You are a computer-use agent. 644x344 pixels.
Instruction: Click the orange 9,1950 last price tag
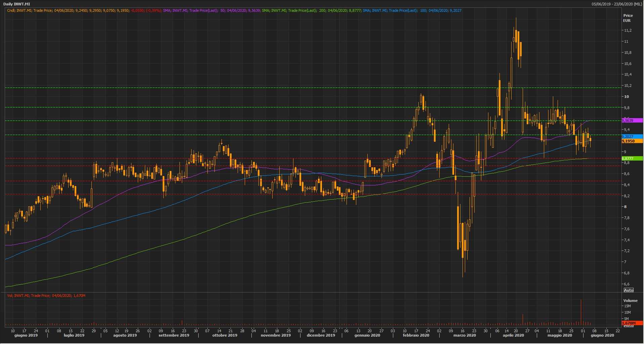(632, 141)
